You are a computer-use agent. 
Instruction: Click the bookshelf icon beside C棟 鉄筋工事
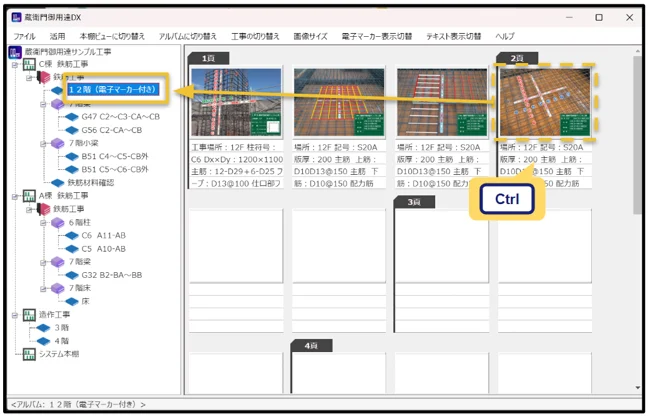(x=28, y=64)
